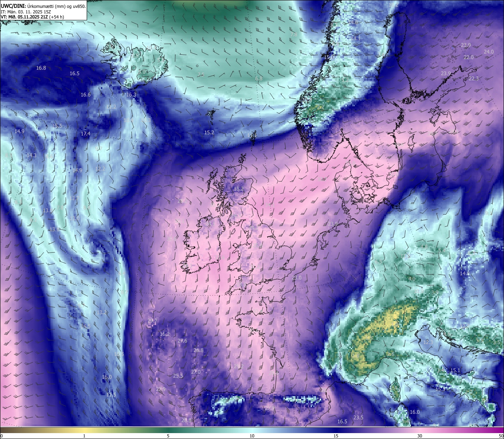Click the 15.1 value over Italy
The height and width of the screenshot is (439, 504).
[455, 370]
